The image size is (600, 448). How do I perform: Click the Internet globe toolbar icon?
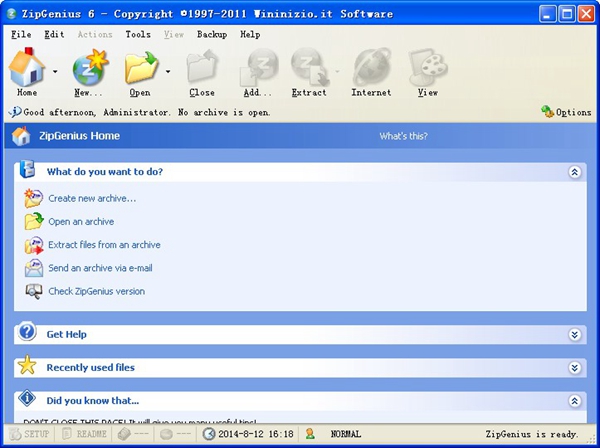click(x=372, y=67)
